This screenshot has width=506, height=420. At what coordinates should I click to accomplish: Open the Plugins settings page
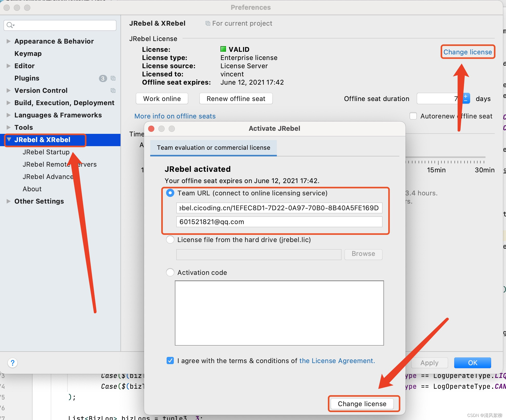[27, 78]
